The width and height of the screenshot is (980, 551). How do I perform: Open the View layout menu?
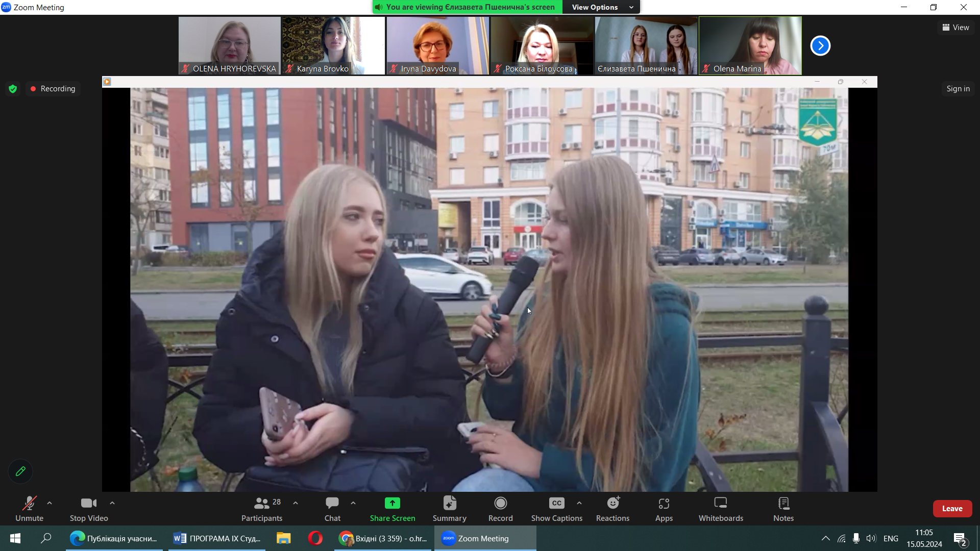pyautogui.click(x=955, y=28)
